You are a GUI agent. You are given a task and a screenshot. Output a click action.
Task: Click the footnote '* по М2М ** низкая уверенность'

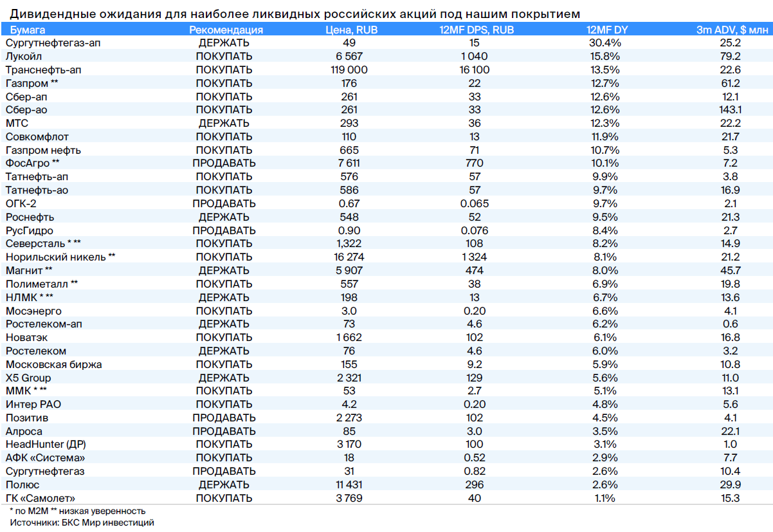coord(78,511)
